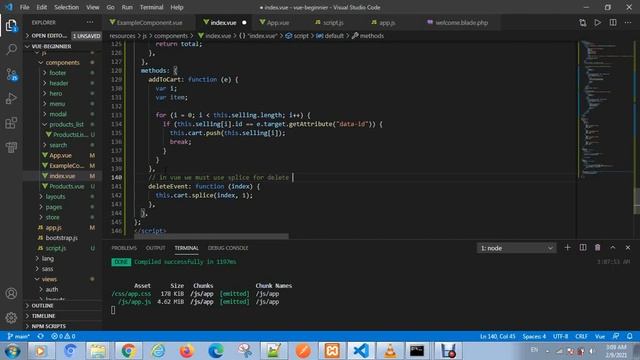Open notifications bell in status bar
Image resolution: width=640 pixels, height=360 pixels.
click(630, 336)
